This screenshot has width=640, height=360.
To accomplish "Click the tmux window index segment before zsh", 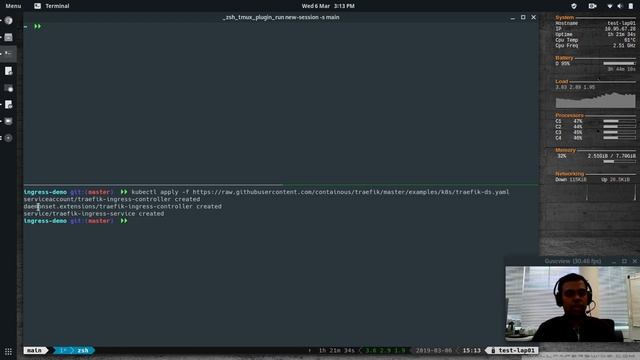I will pos(63,350).
